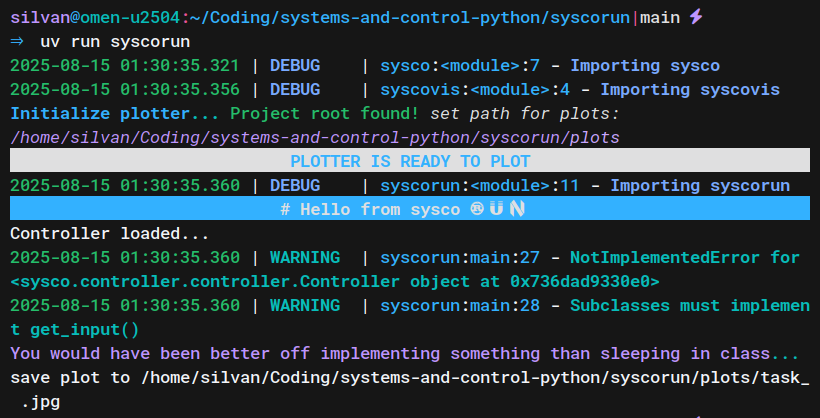Click the text NotImplementedError for
This screenshot has height=418, width=820.
click(x=685, y=258)
